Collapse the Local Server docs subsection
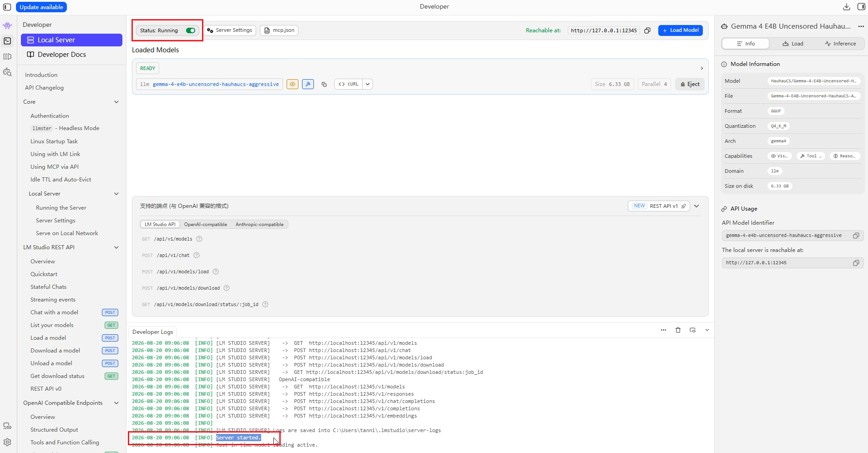 click(116, 194)
